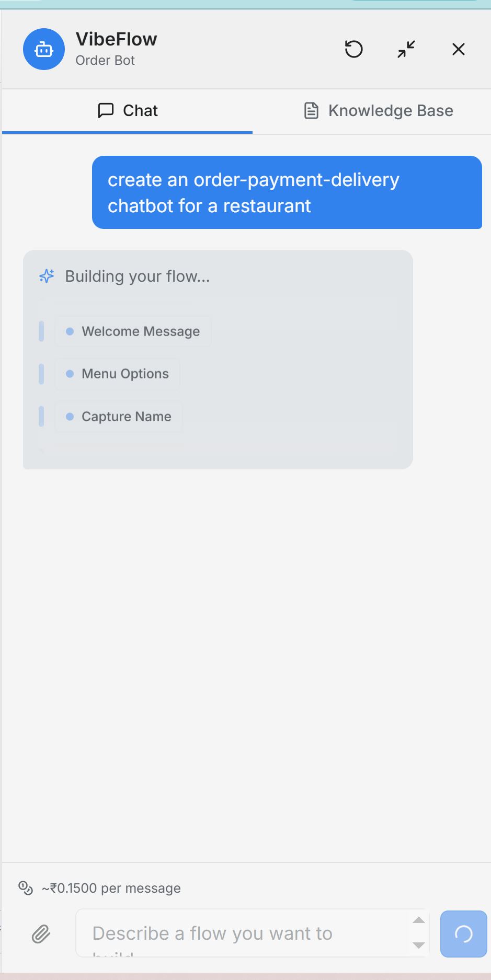Collapse the chat window using shrink icon

[x=406, y=49]
